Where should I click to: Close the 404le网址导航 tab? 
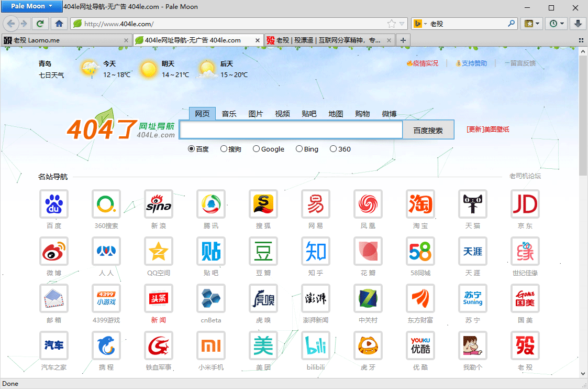coord(257,40)
